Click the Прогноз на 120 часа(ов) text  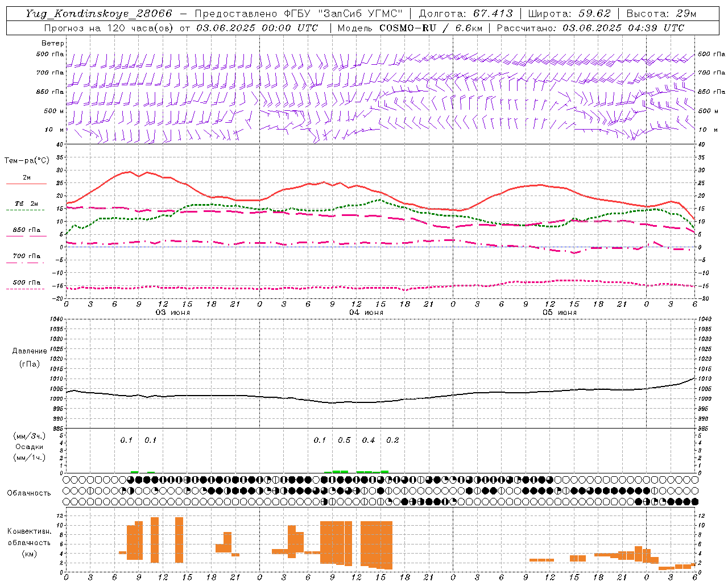[110, 28]
